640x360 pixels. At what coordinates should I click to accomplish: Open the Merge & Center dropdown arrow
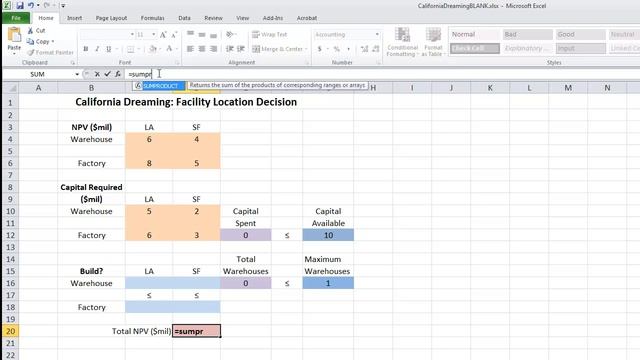[x=306, y=49]
